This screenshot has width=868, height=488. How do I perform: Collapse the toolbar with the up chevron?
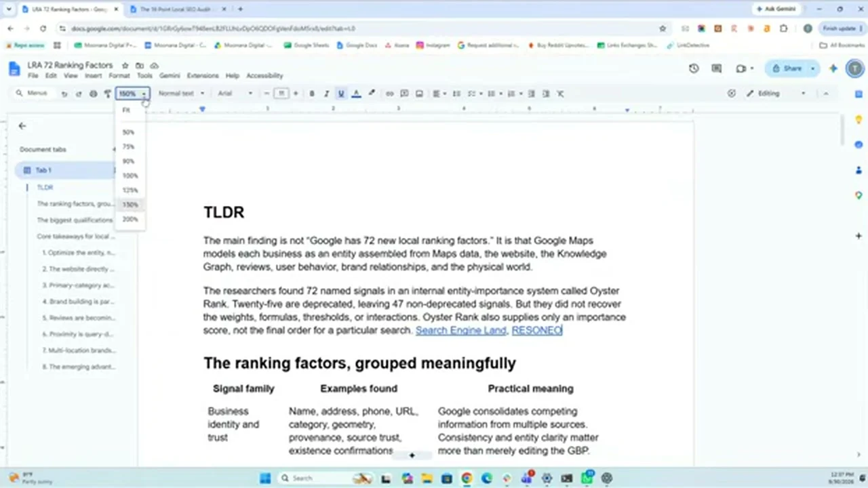point(826,94)
